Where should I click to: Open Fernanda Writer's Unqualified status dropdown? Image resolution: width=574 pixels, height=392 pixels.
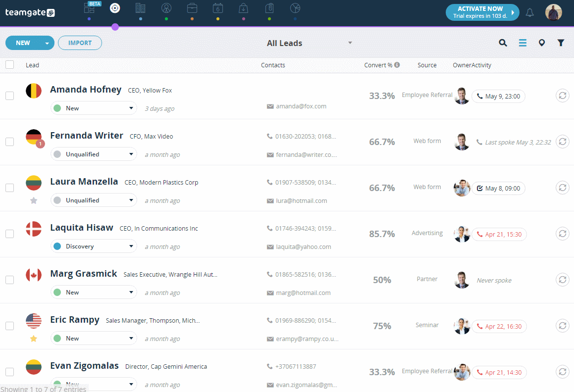pyautogui.click(x=94, y=154)
